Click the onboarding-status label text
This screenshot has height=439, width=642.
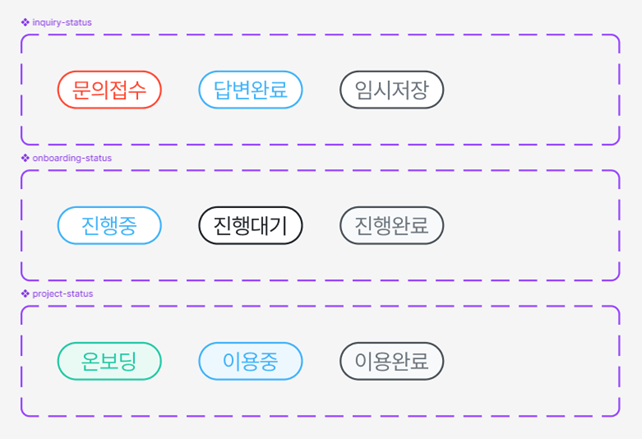[x=72, y=158]
